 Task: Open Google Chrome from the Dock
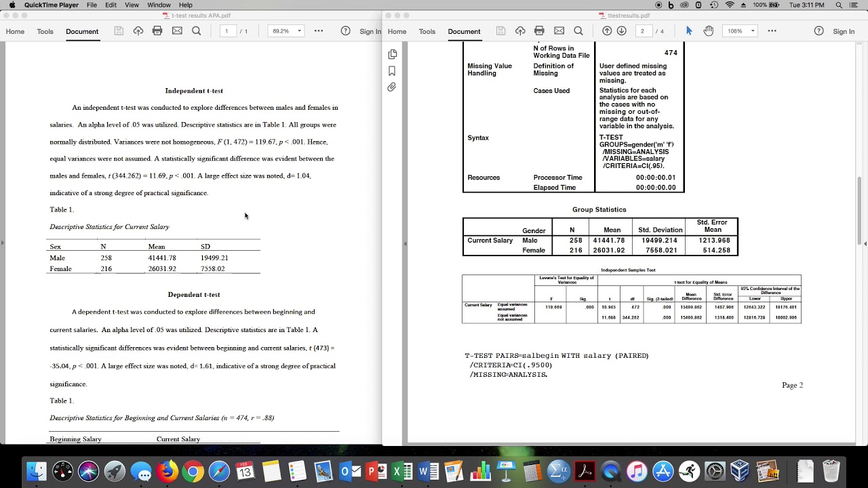pos(193,471)
